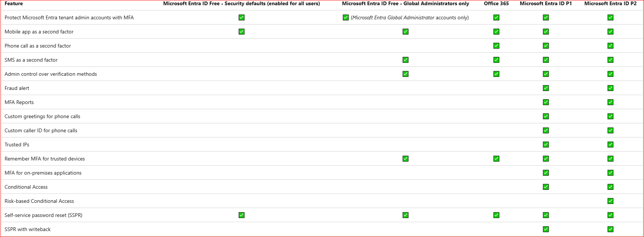Click Office 365 checkmark for Remember MFA for trusted devices

tap(496, 159)
